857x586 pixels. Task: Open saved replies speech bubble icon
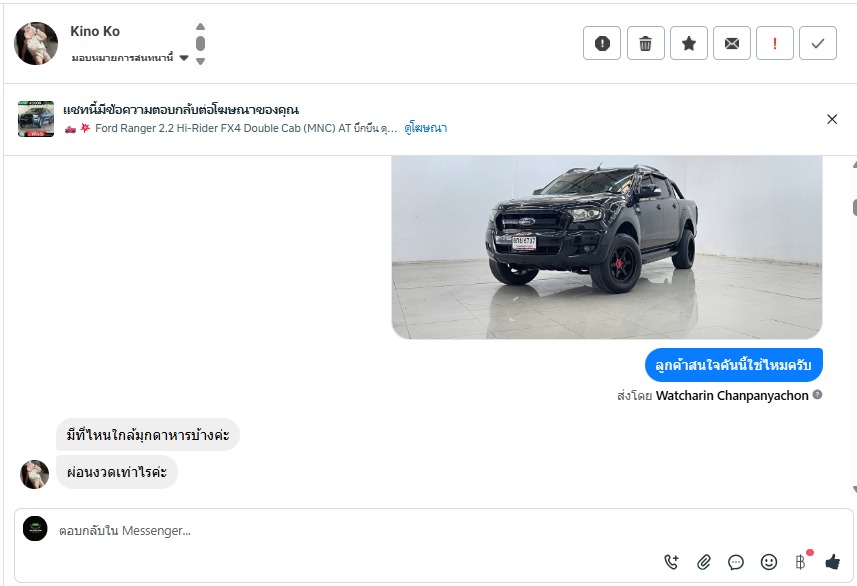click(x=736, y=561)
